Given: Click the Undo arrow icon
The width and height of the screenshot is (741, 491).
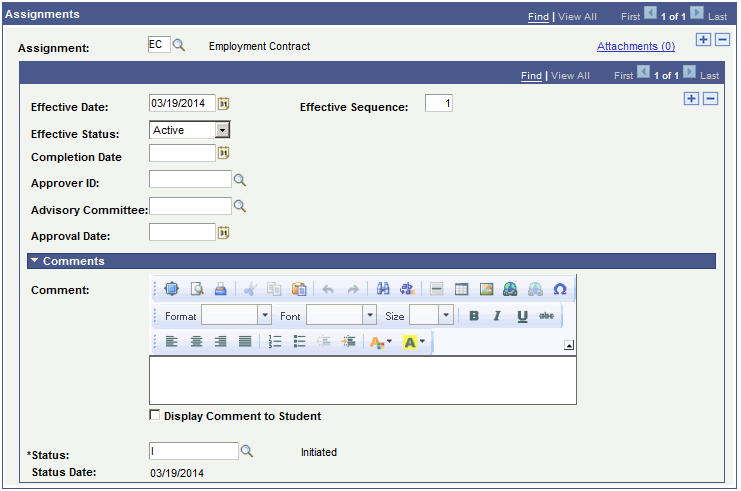Looking at the screenshot, I should [x=328, y=289].
